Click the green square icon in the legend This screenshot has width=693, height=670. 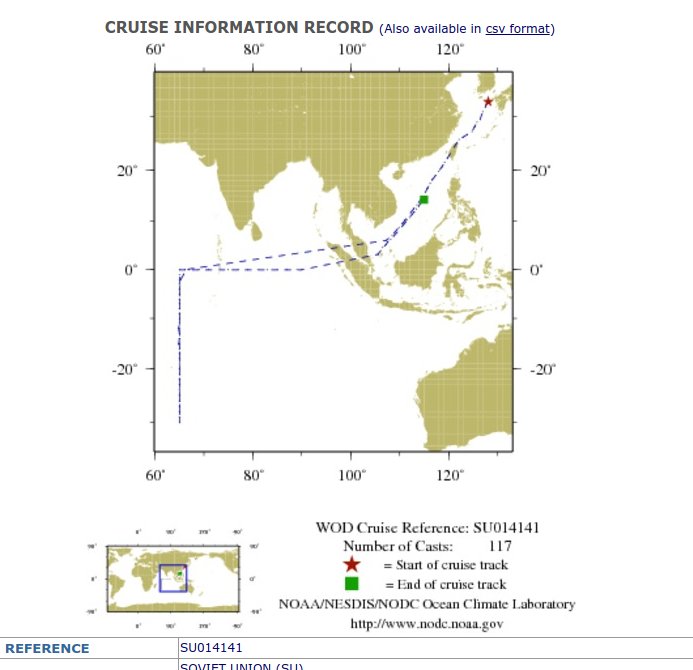(351, 584)
